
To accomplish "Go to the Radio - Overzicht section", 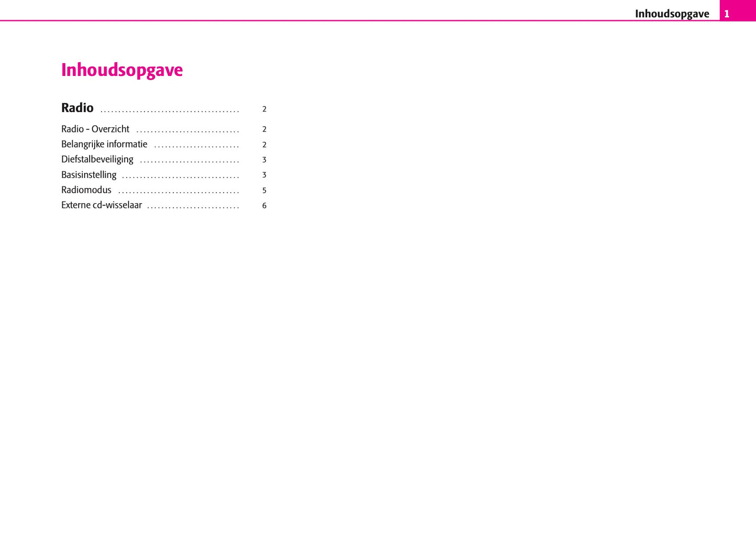I will [x=95, y=129].
